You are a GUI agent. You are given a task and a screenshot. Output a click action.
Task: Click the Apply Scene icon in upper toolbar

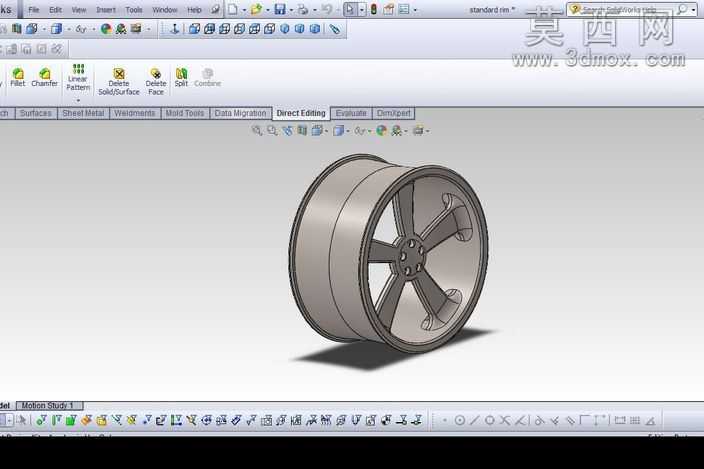[x=121, y=29]
